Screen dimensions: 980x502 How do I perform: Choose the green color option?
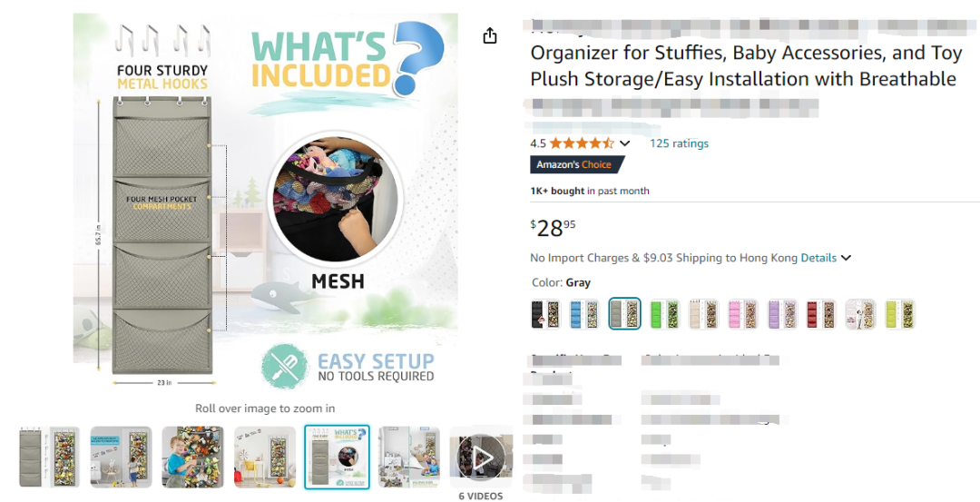664,314
